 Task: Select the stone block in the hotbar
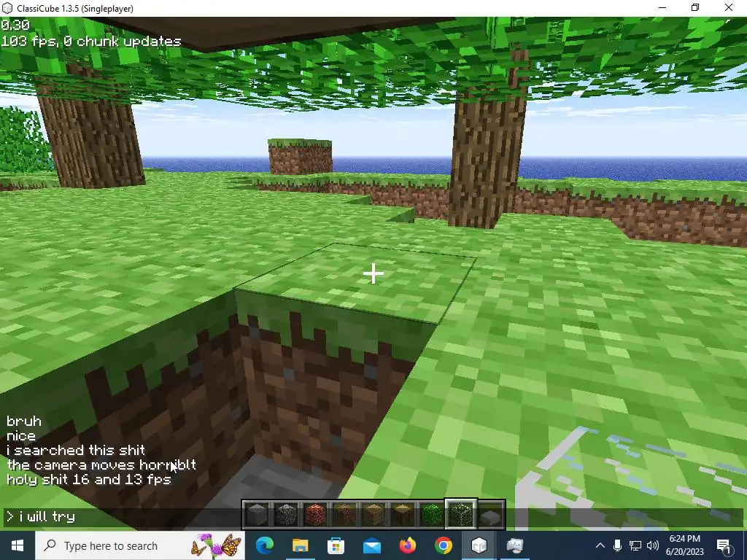258,515
